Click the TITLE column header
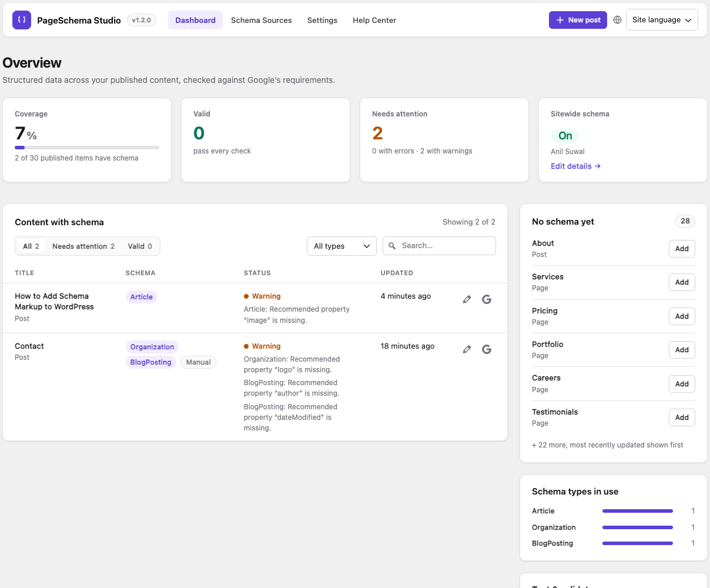 tap(25, 273)
